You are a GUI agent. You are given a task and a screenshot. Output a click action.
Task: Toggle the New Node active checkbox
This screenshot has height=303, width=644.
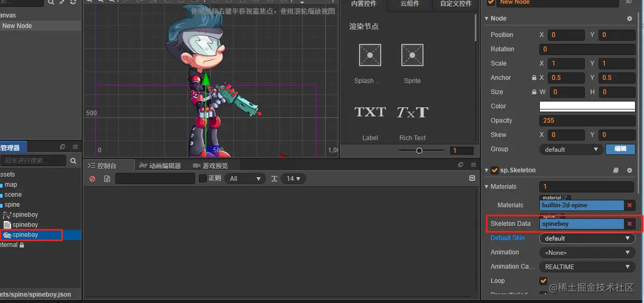[491, 3]
